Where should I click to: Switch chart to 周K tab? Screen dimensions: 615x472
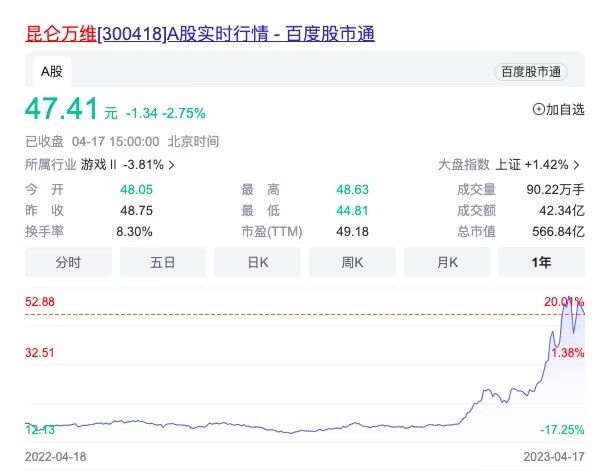(352, 262)
